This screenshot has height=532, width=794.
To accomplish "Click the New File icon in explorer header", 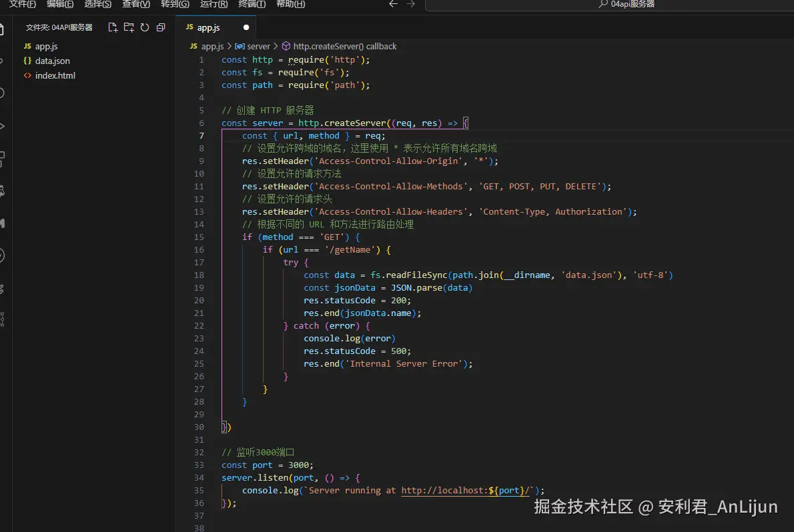I will (x=113, y=27).
